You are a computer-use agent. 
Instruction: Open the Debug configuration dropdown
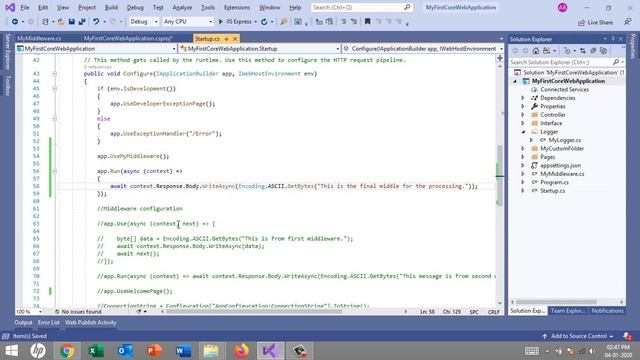pyautogui.click(x=144, y=22)
